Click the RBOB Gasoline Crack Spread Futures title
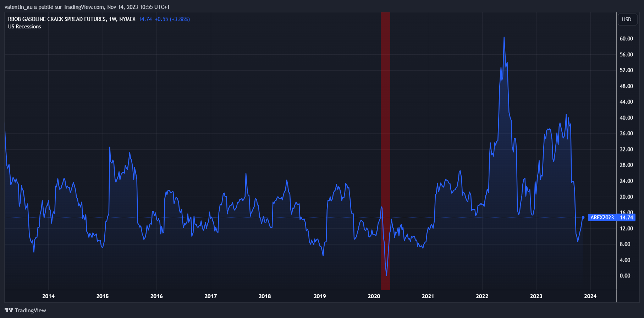Screen dimensions: 644x318 pyautogui.click(x=57, y=19)
